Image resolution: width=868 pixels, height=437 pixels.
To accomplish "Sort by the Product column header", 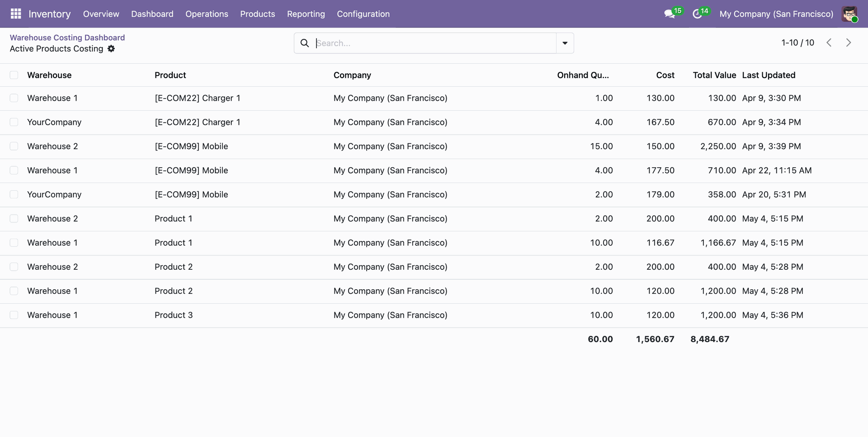I will click(170, 75).
